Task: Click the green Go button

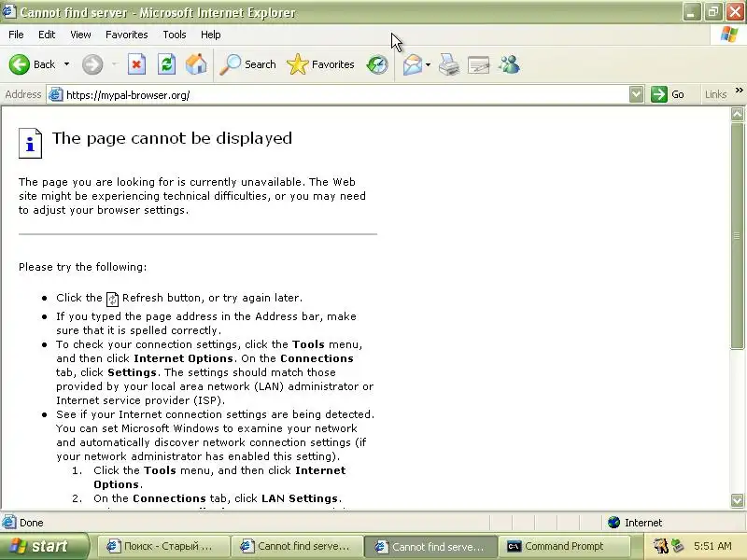Action: pyautogui.click(x=668, y=94)
